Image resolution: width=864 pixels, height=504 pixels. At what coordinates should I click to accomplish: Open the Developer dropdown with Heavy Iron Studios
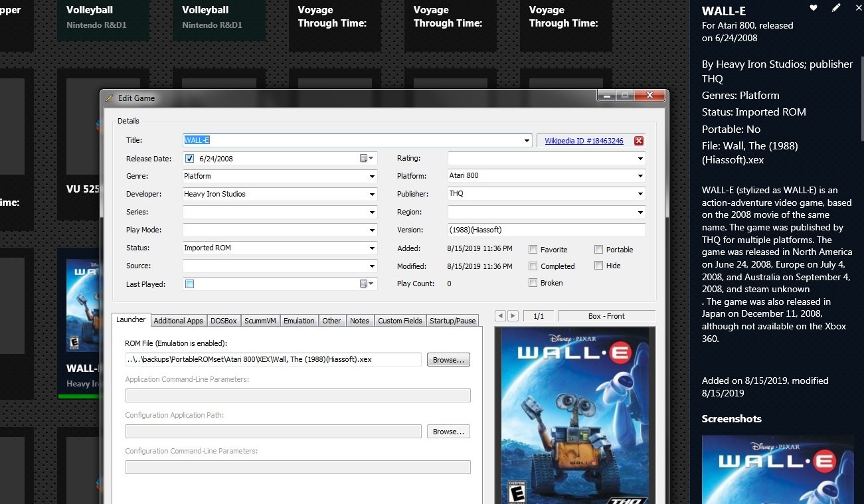click(x=373, y=195)
